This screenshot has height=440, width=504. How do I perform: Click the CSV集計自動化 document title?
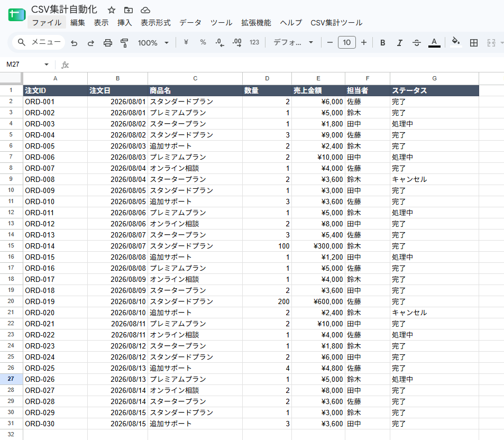coord(65,10)
